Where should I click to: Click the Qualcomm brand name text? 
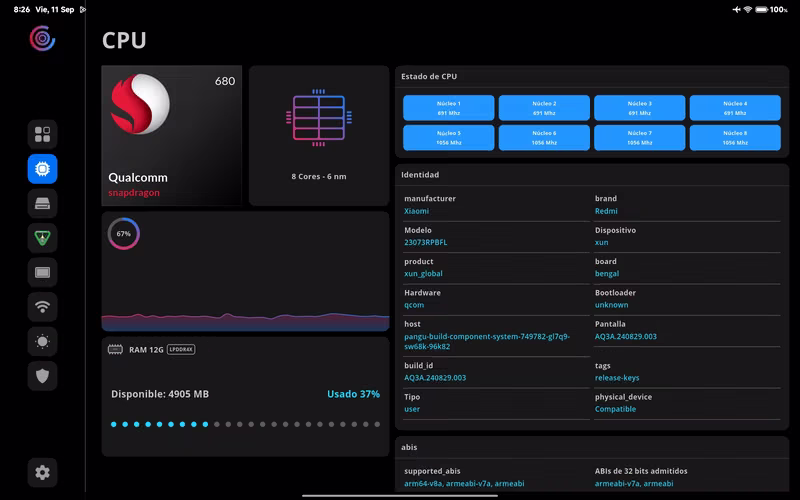click(138, 178)
